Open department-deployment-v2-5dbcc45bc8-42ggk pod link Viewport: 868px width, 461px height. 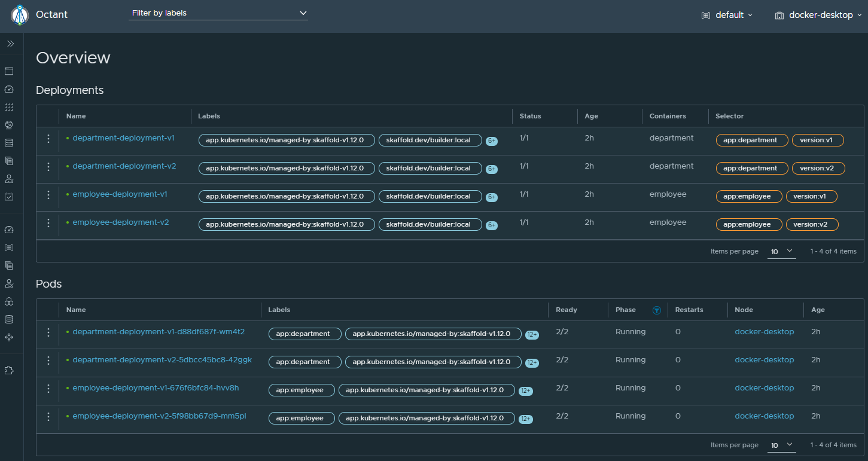[x=162, y=360]
